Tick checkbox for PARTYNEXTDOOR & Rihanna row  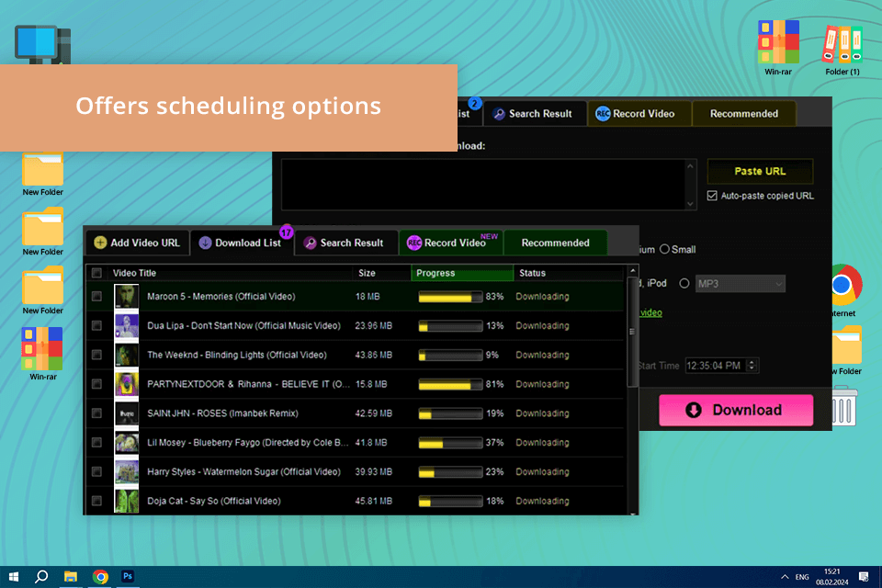pos(96,384)
